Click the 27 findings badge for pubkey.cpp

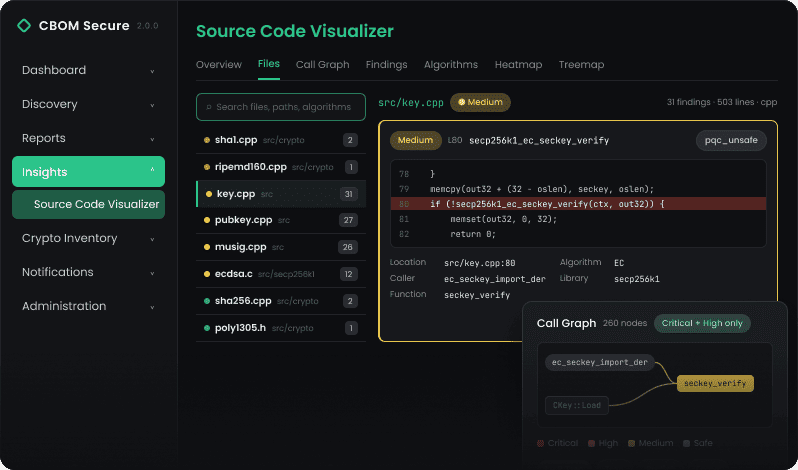tap(349, 220)
